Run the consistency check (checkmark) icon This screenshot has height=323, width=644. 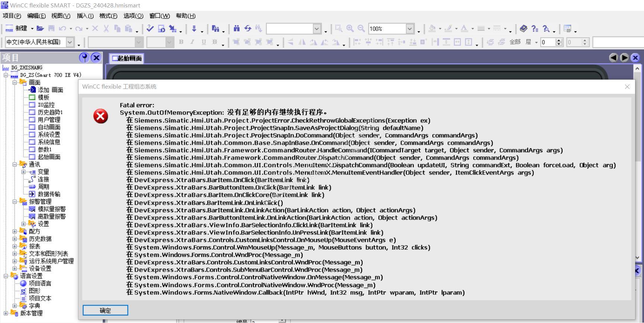[x=150, y=29]
